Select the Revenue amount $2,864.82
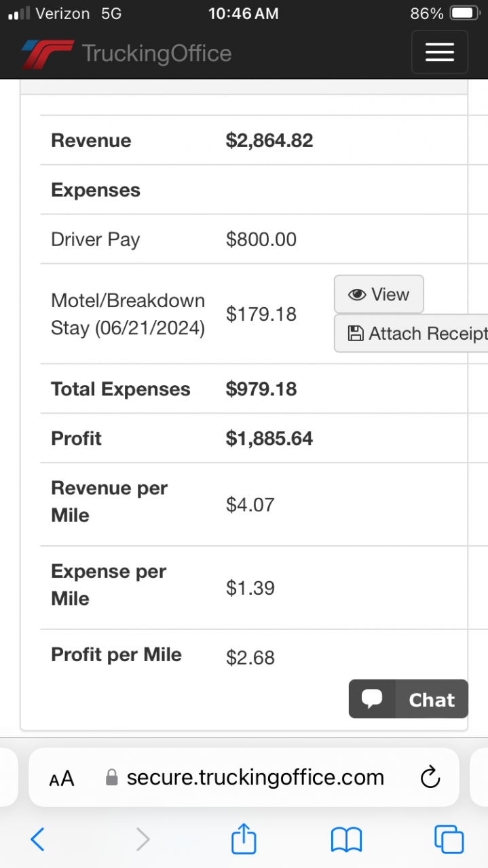This screenshot has width=488, height=868. point(269,140)
